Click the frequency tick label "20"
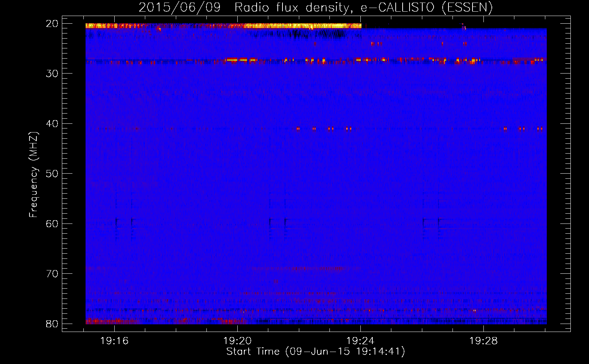The width and height of the screenshot is (589, 364). [52, 24]
